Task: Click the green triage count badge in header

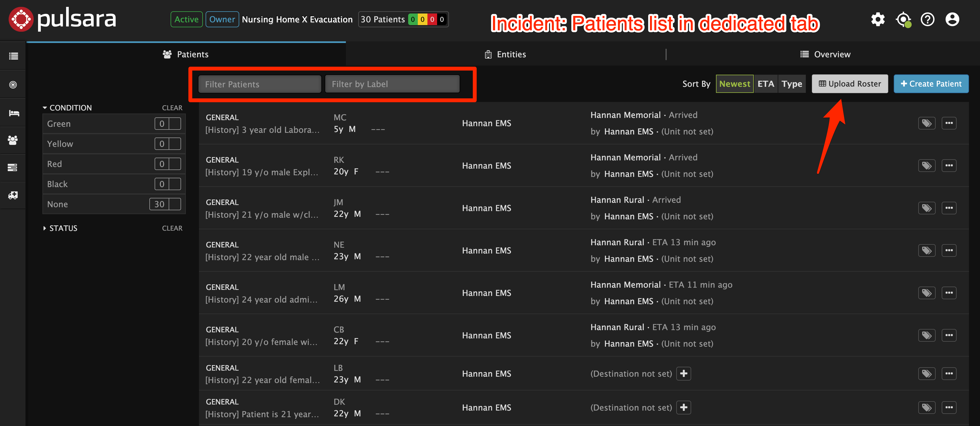Action: pyautogui.click(x=413, y=19)
